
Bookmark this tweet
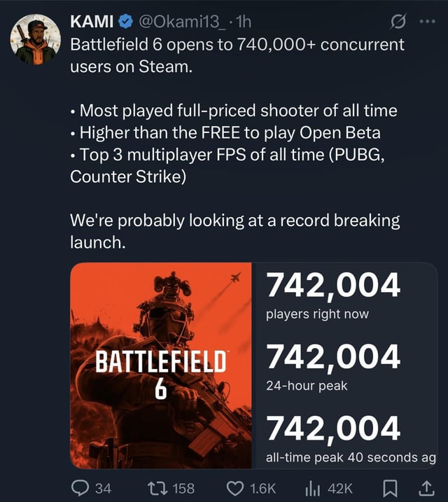click(x=390, y=488)
